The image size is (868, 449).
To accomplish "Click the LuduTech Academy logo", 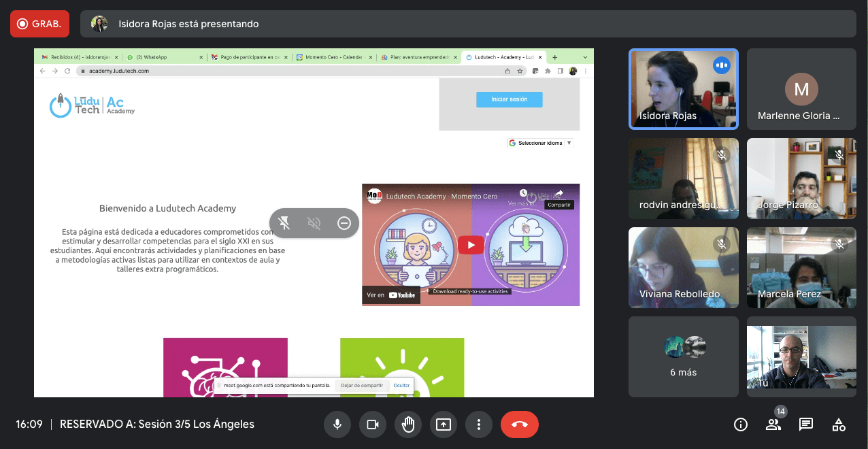I will (x=92, y=105).
